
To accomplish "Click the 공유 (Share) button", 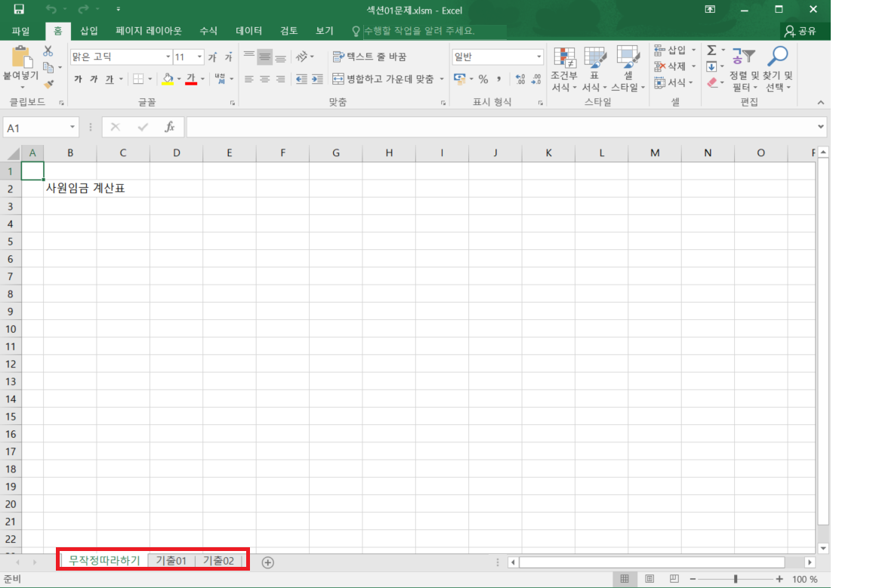I will point(800,31).
